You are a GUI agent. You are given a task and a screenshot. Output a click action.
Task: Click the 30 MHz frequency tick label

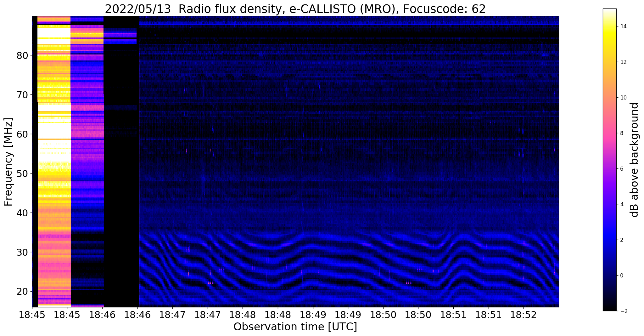23,253
